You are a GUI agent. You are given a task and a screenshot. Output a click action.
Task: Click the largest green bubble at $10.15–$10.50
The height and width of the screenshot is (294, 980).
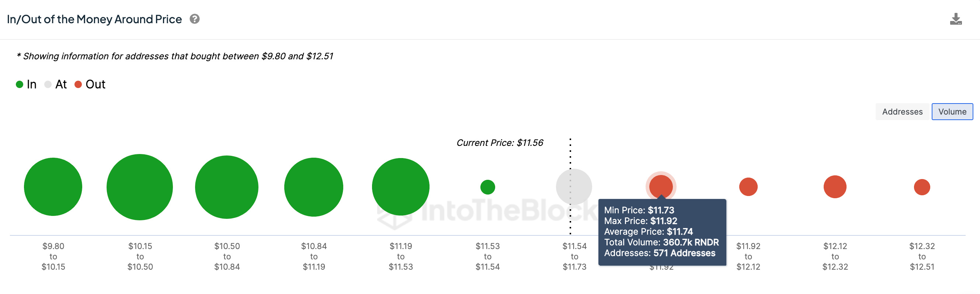pyautogui.click(x=140, y=187)
